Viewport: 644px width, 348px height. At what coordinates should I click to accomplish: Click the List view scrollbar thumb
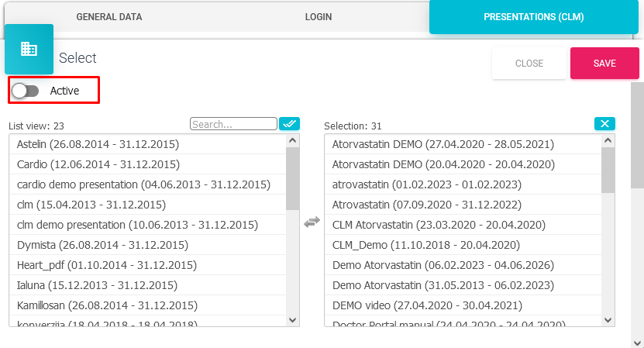[292, 178]
